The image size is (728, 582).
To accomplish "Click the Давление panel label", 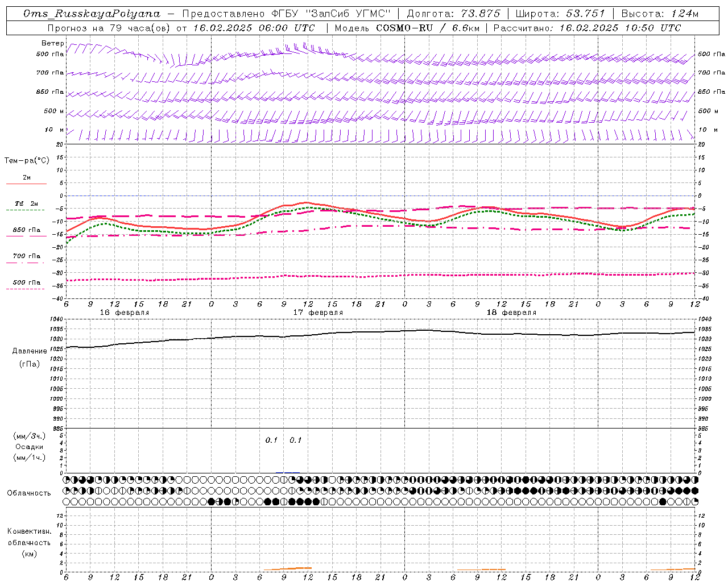I will click(x=30, y=351).
